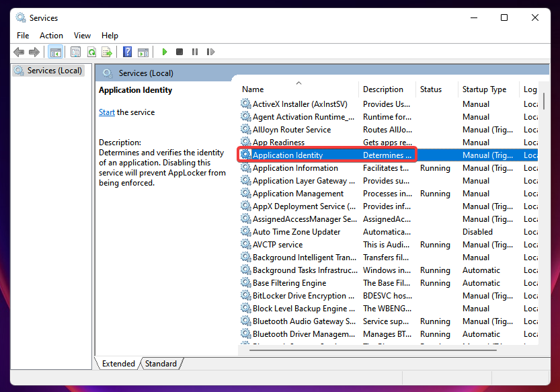Minimize the Services window
560x392 pixels.
click(474, 17)
